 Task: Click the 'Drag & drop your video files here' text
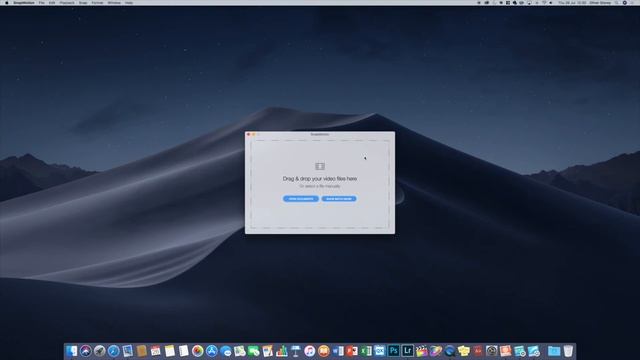pos(320,179)
